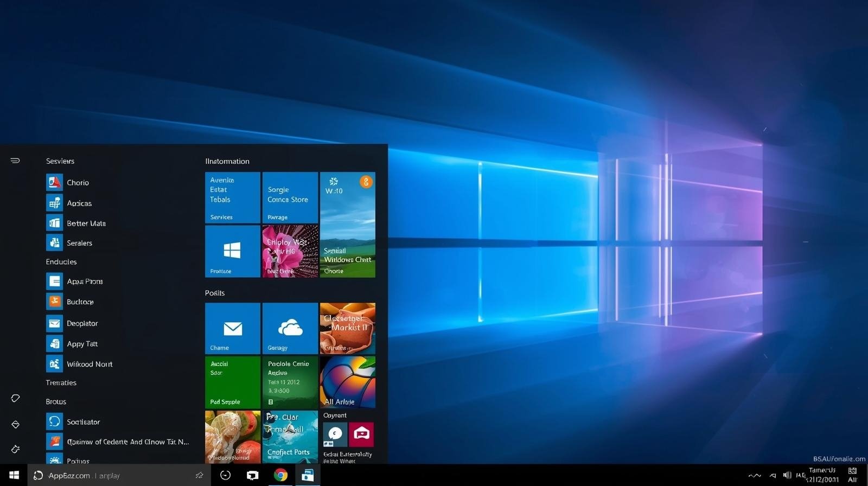Open the Chame mail tile
The width and height of the screenshot is (868, 486).
[233, 328]
